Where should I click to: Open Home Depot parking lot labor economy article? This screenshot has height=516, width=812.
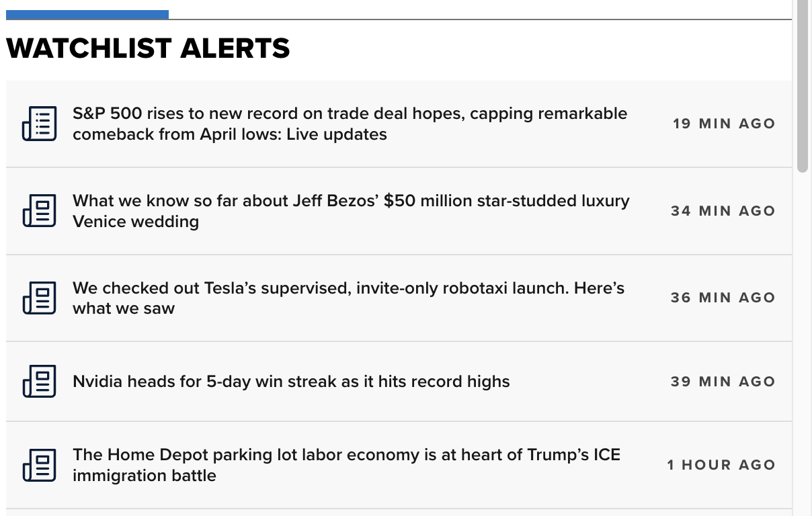click(346, 465)
